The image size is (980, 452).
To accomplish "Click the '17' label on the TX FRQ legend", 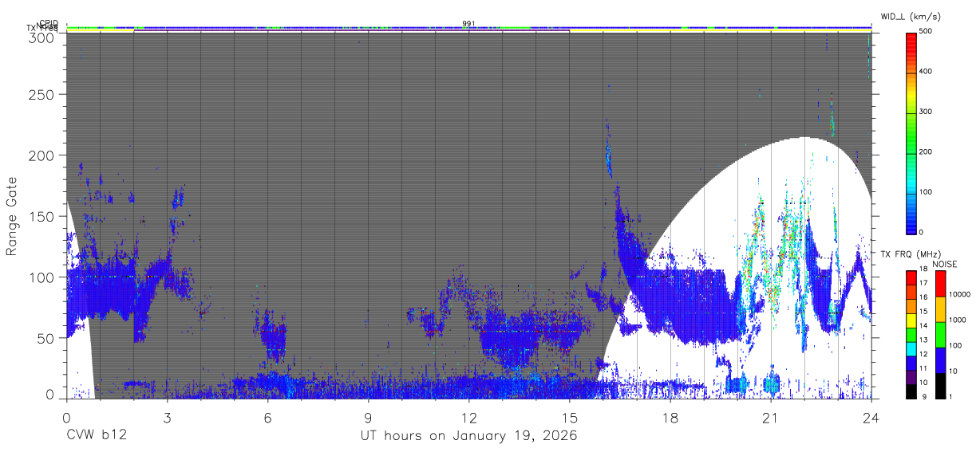I will (923, 283).
